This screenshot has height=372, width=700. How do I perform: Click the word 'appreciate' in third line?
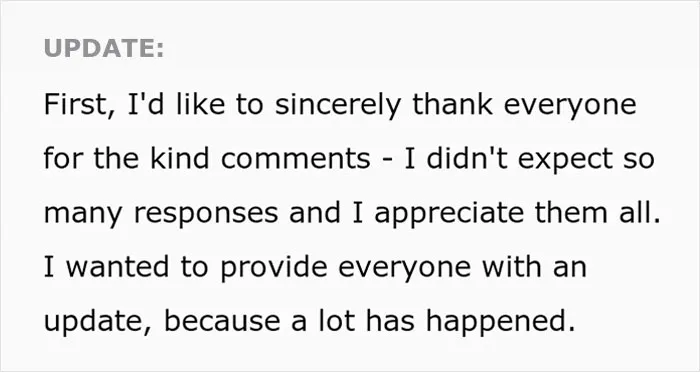pos(449,215)
